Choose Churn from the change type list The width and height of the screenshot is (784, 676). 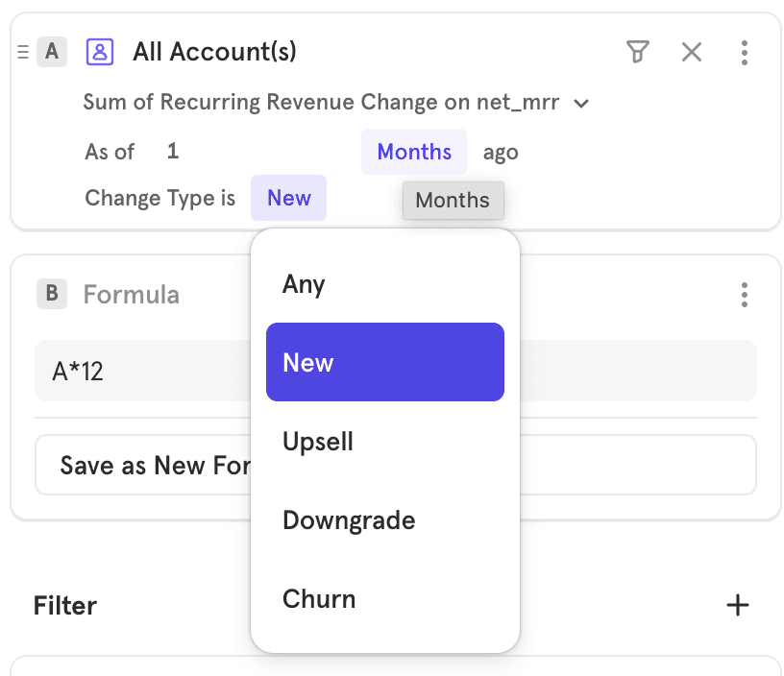(x=319, y=599)
